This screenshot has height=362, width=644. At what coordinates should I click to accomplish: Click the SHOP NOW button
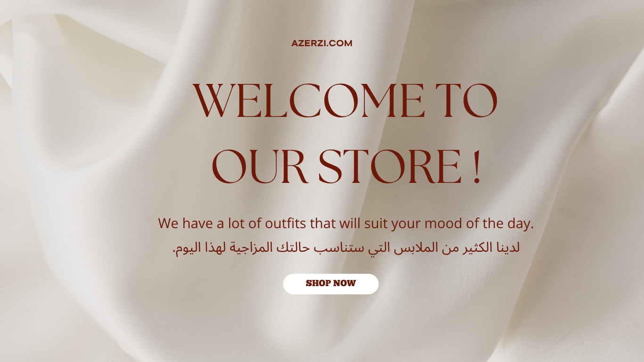[330, 284]
